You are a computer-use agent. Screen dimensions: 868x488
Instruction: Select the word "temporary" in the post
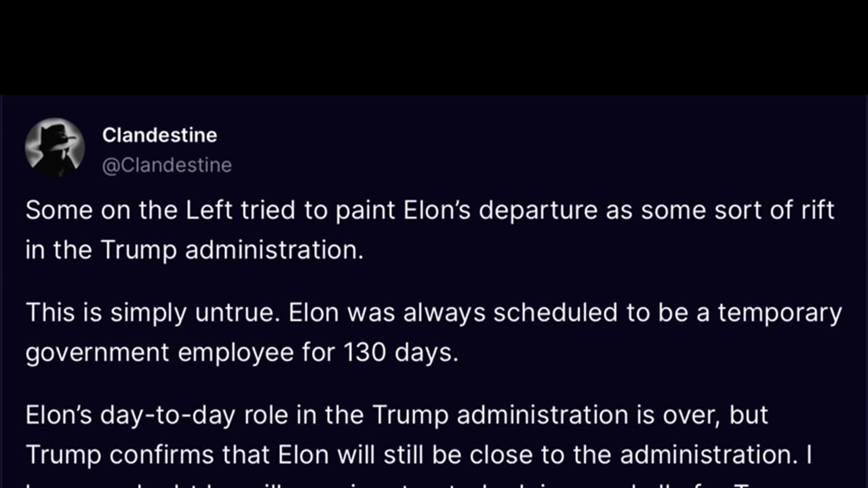click(x=779, y=313)
